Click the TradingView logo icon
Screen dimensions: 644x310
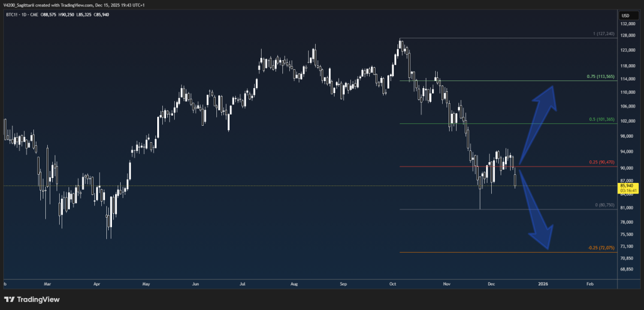point(9,299)
